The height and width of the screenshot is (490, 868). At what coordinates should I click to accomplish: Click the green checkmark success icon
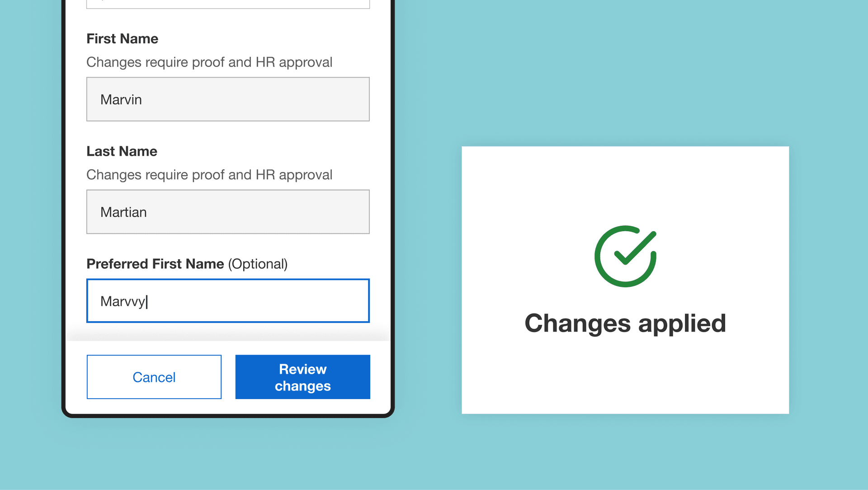point(625,256)
